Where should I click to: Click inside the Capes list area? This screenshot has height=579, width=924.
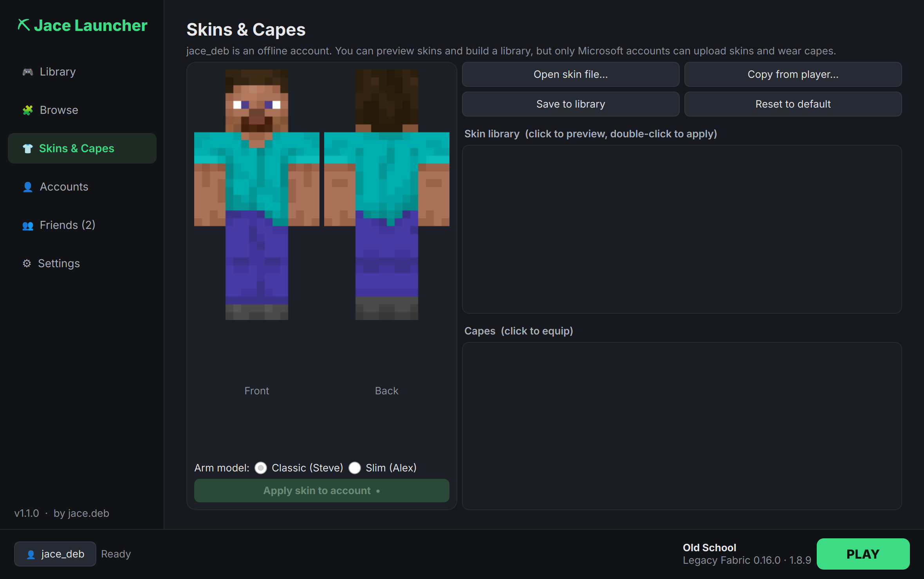tap(682, 426)
